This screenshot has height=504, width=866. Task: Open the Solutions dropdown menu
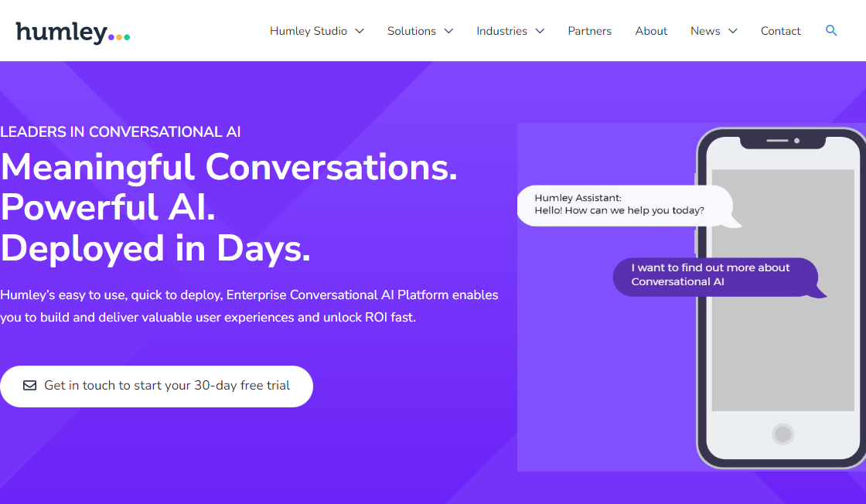(413, 31)
